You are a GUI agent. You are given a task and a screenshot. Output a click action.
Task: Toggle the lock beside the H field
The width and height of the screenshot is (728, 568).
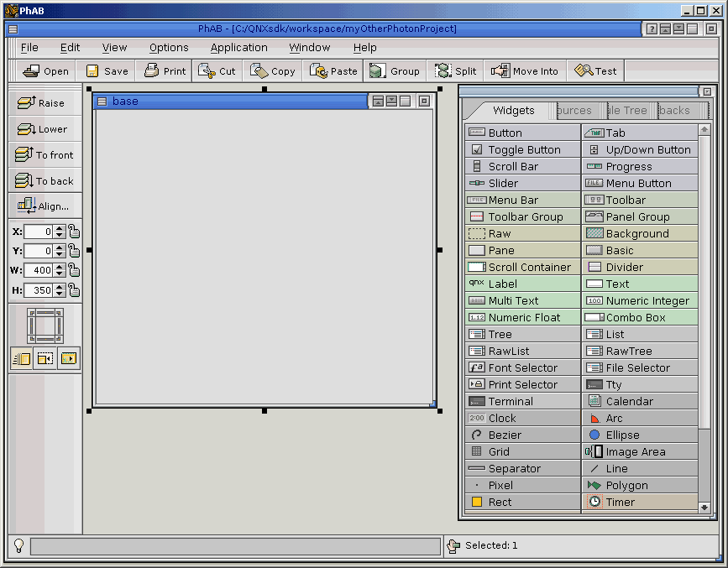click(x=74, y=290)
